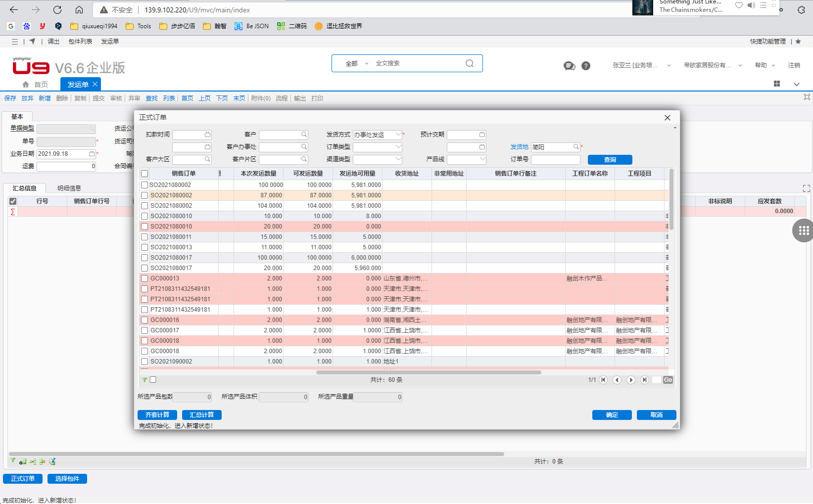The width and height of the screenshot is (813, 504).
Task: Expand the 产品线 dropdown
Action: point(482,159)
